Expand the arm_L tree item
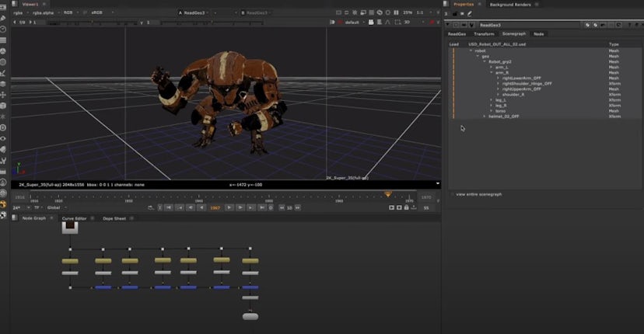This screenshot has height=334, width=644. pyautogui.click(x=491, y=67)
